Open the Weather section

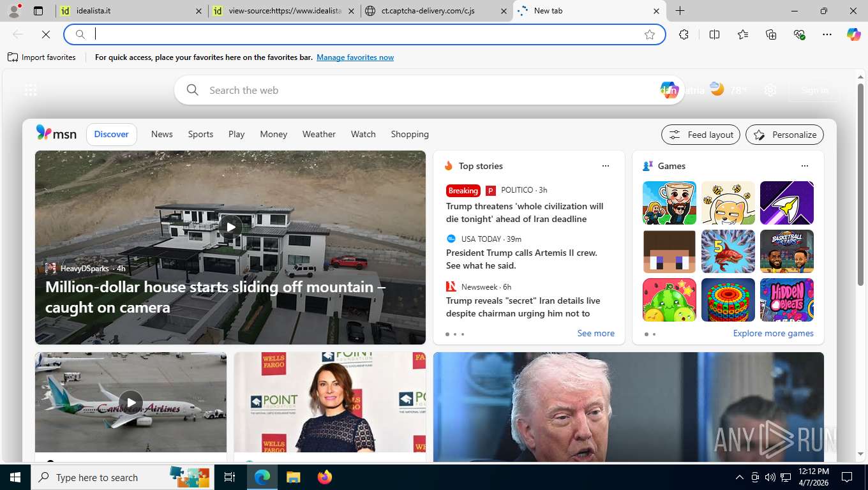click(319, 134)
